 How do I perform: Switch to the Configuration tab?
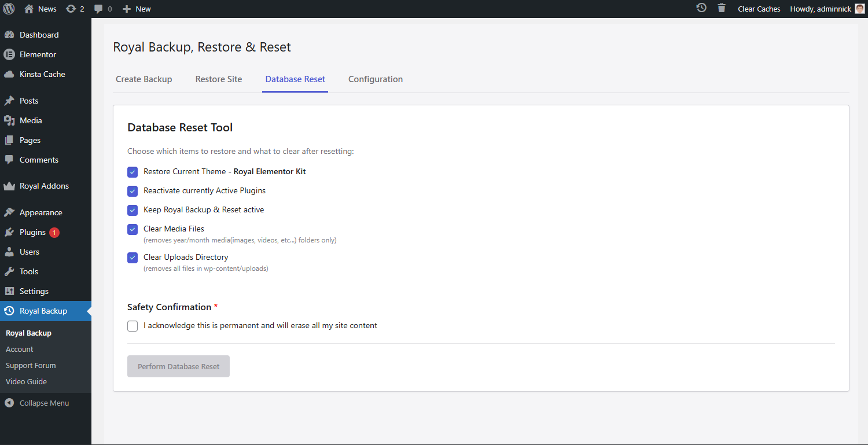click(x=375, y=79)
